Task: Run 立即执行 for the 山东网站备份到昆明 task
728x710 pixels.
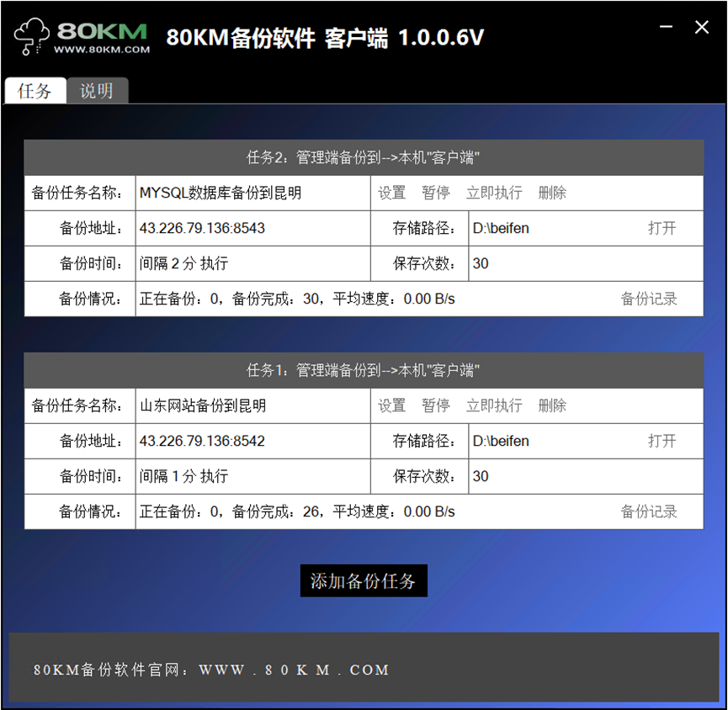Action: pos(494,405)
